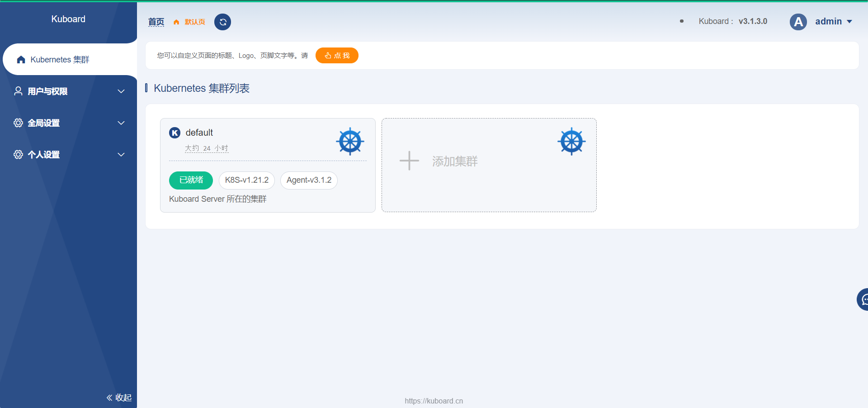The image size is (868, 408).
Task: Click the 全局设置 gear icon
Action: point(18,123)
